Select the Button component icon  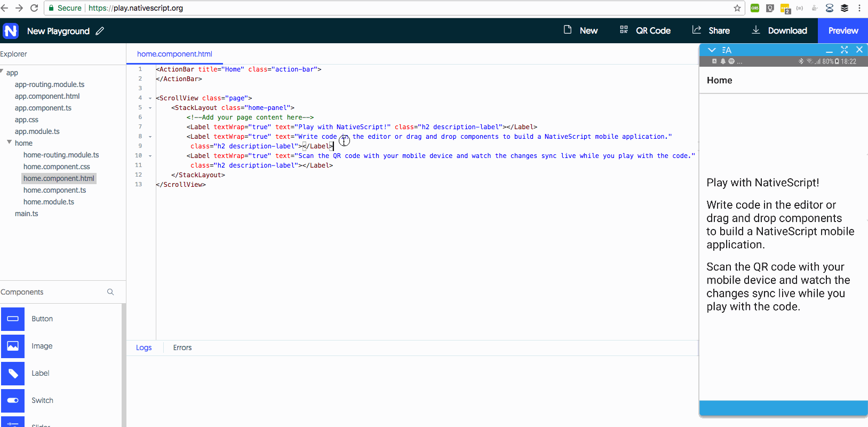(13, 319)
